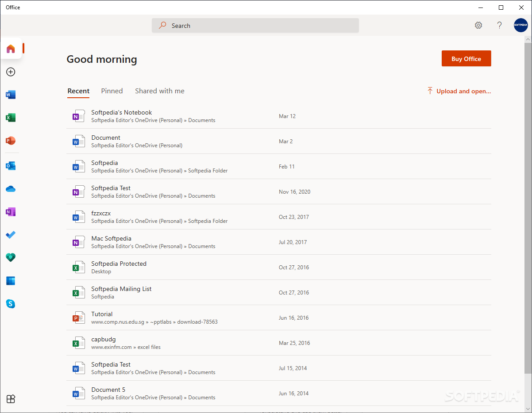Click the vertical scrollbar thumb
Image resolution: width=532 pixels, height=413 pixels.
tap(528, 208)
